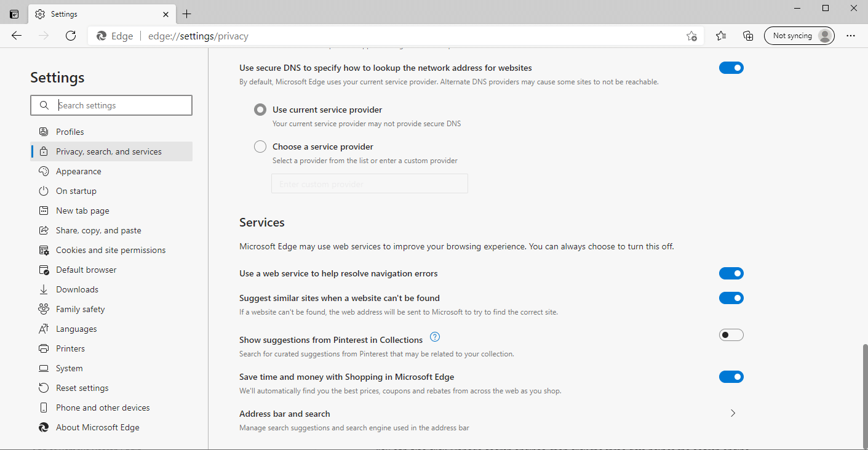Click the Pinterest suggestions help icon
Viewport: 868px width, 450px height.
coord(435,337)
